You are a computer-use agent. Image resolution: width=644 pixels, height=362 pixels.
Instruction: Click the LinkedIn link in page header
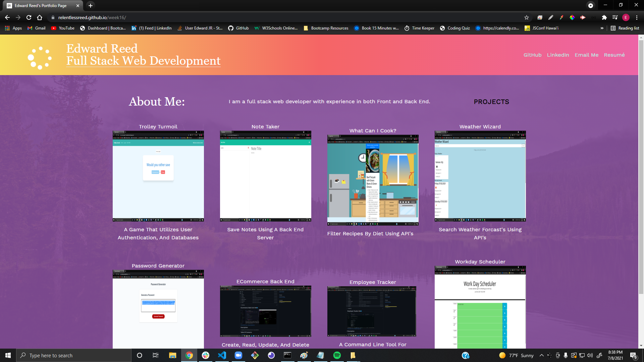558,55
